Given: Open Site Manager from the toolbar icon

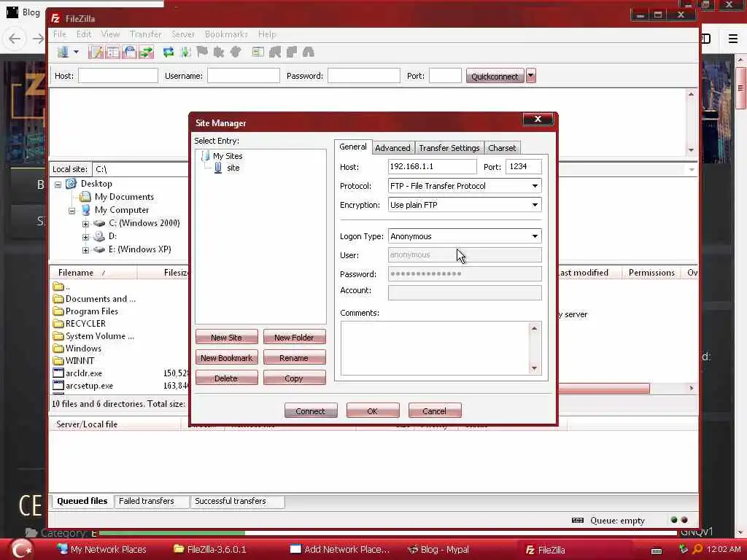Looking at the screenshot, I should (x=63, y=52).
